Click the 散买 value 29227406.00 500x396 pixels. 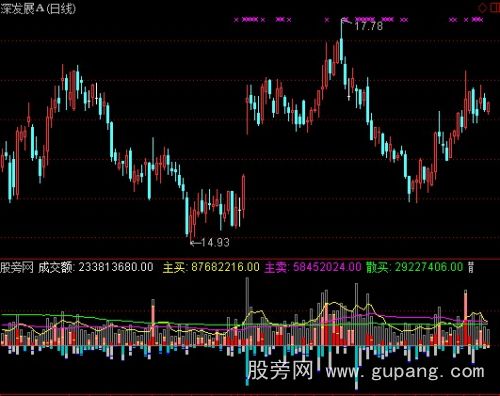pyautogui.click(x=429, y=267)
